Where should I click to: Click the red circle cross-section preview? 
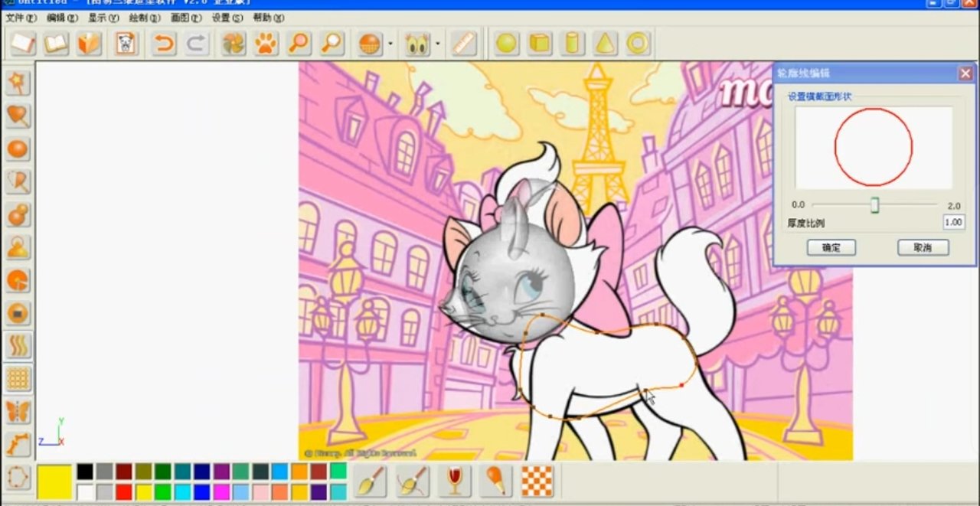874,147
